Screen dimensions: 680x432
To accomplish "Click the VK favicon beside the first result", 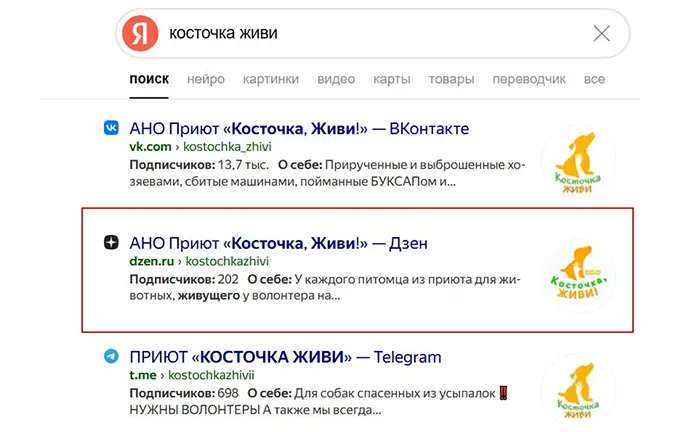I will pos(111,128).
